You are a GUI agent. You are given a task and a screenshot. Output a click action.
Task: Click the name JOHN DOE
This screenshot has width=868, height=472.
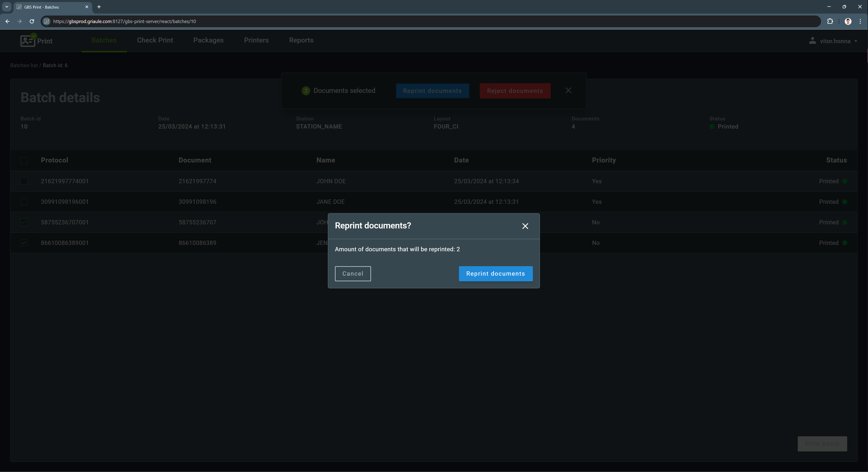[331, 181]
